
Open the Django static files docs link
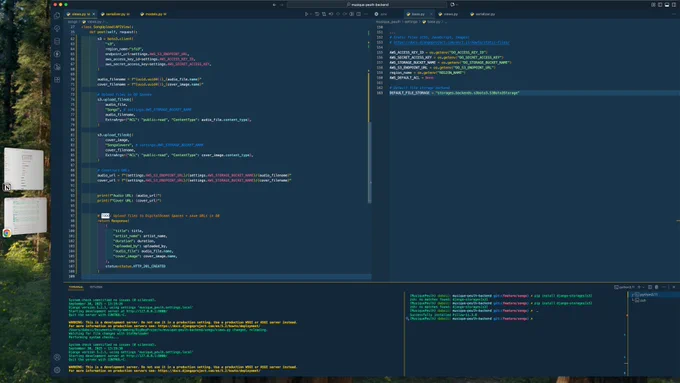point(451,43)
